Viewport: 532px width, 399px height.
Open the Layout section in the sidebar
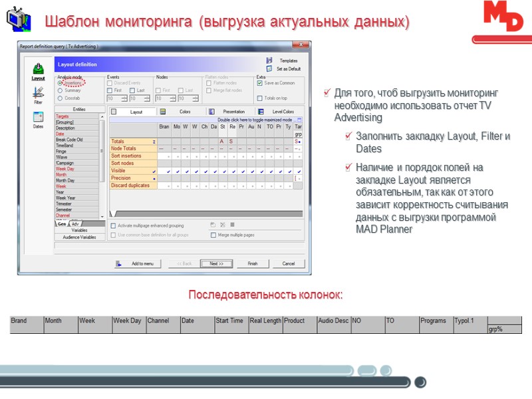[x=39, y=72]
